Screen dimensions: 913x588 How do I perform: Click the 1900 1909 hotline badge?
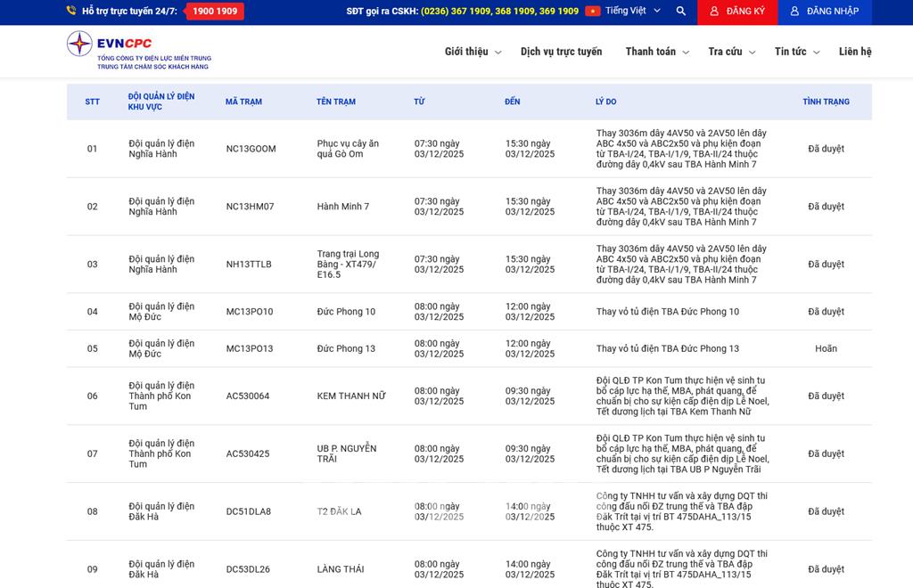pyautogui.click(x=215, y=12)
